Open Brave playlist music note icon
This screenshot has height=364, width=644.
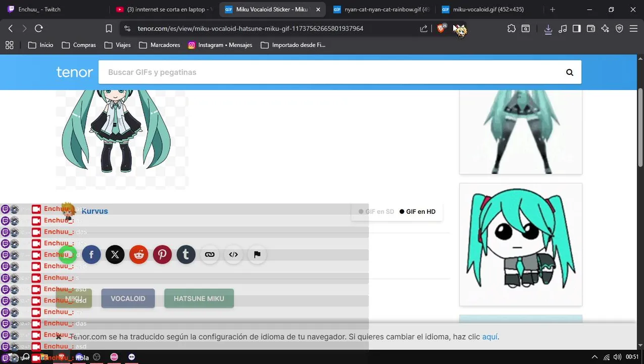click(x=563, y=29)
